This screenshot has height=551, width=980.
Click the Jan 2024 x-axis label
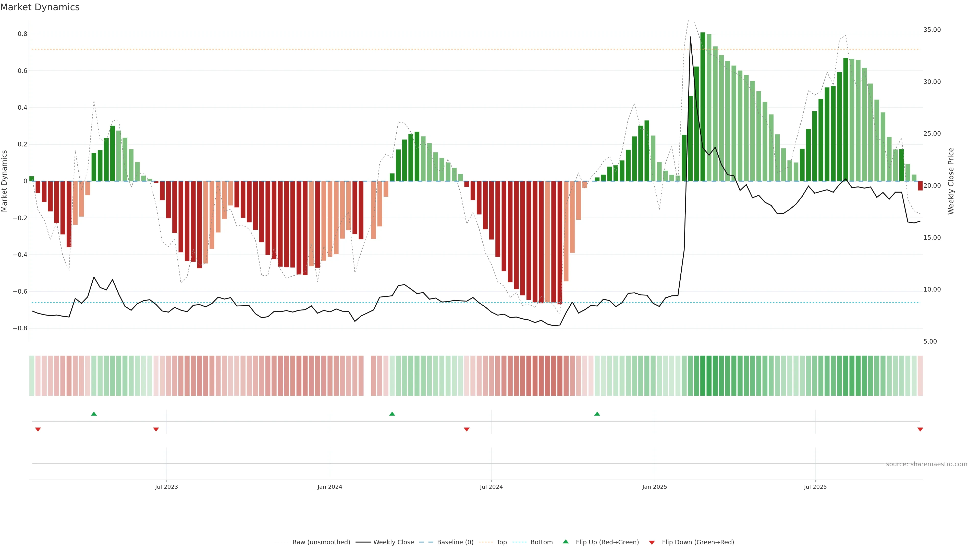(x=330, y=487)
